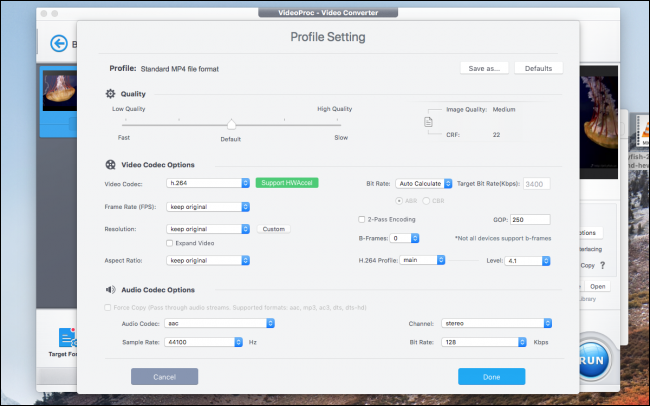Viewport: 650px width, 406px height.
Task: Click the Profile name 'Standard MP4 file format'
Action: click(179, 69)
